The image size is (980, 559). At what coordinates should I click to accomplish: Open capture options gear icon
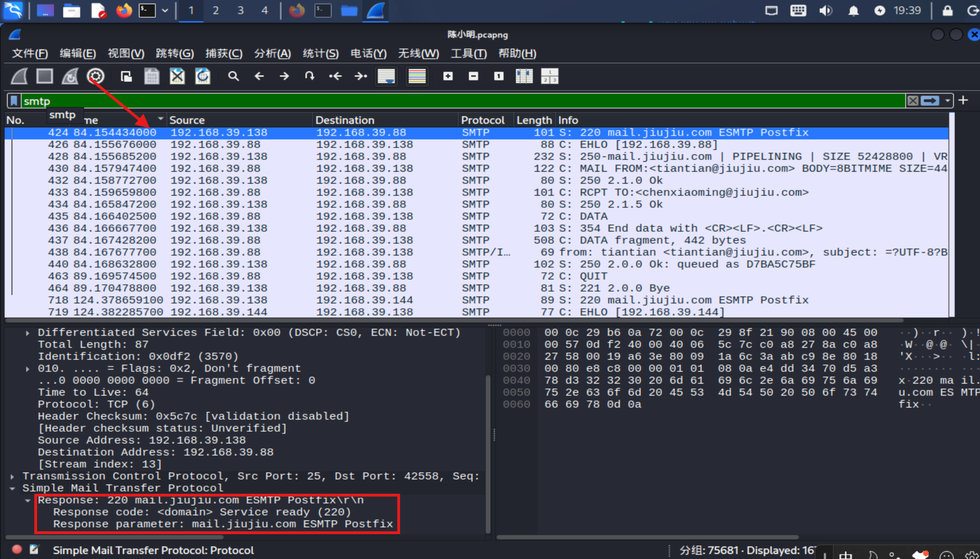point(96,76)
